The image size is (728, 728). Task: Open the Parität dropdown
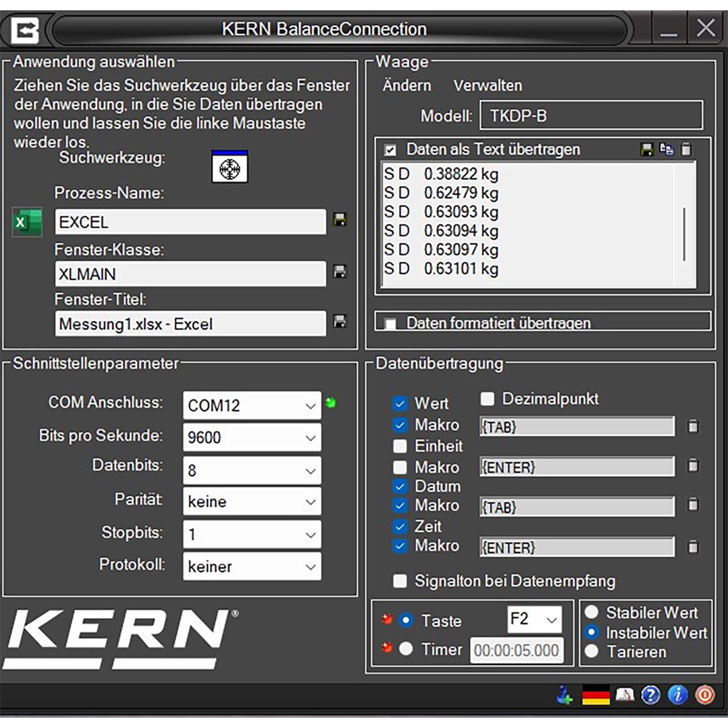pos(252,501)
